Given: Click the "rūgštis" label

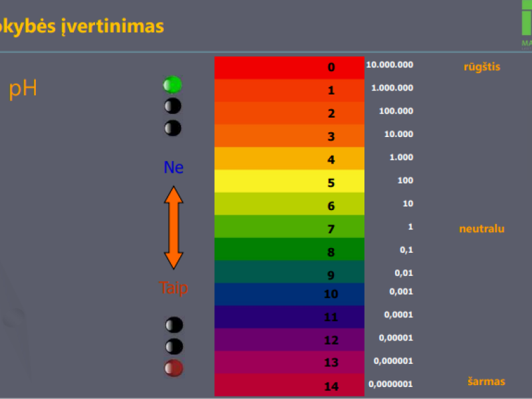Looking at the screenshot, I should (481, 67).
